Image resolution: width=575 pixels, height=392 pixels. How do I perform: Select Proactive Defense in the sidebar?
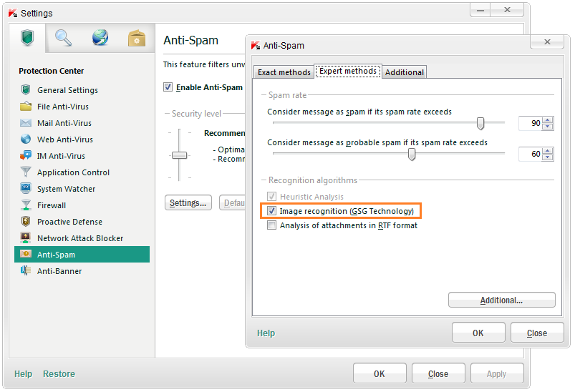[69, 222]
